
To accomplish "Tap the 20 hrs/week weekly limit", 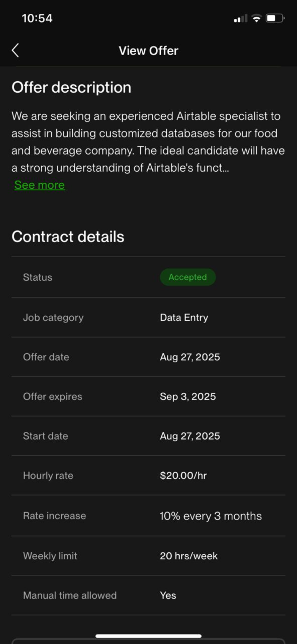I will [189, 556].
